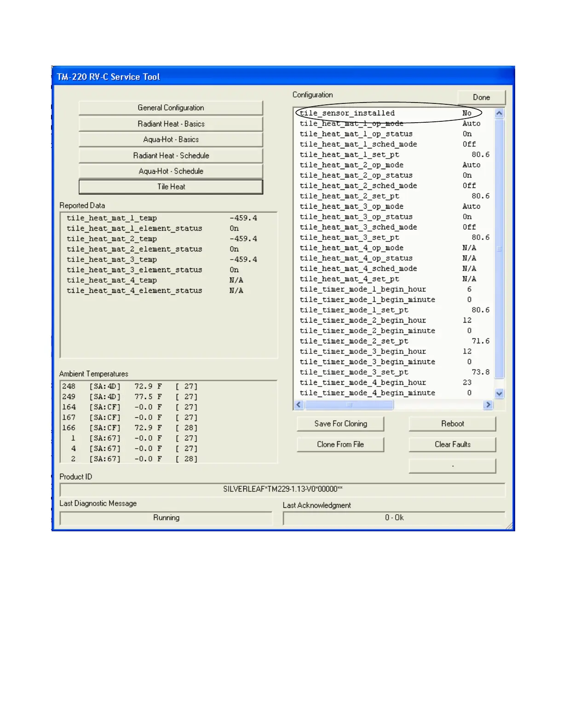The width and height of the screenshot is (563, 728).
Task: Select tile_timer_mode_4_begin_hour row
Action: pyautogui.click(x=394, y=382)
